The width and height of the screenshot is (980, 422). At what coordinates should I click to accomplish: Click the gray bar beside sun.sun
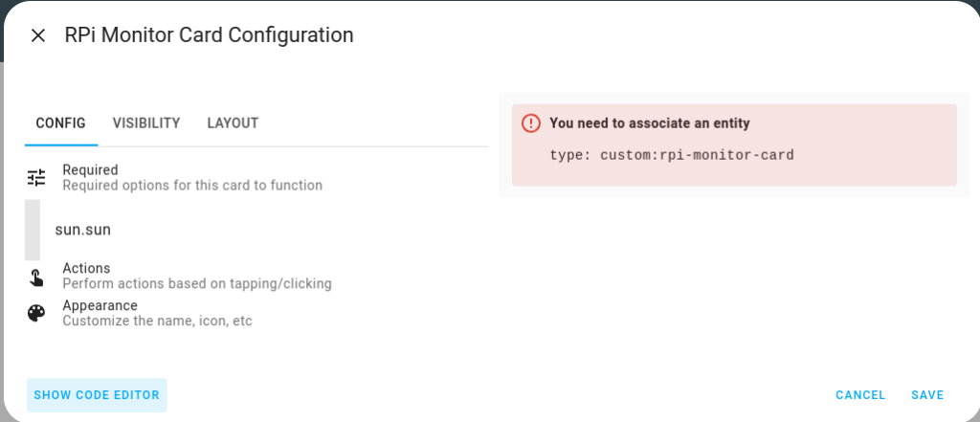pos(33,230)
